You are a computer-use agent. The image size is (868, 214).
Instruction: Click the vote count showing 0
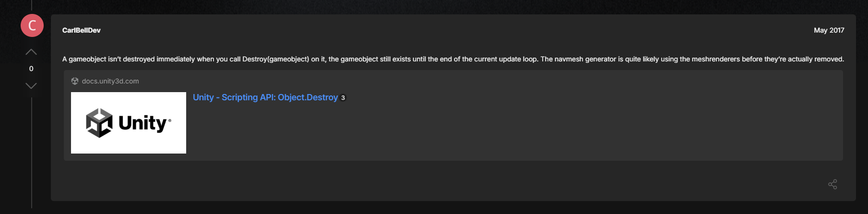31,69
